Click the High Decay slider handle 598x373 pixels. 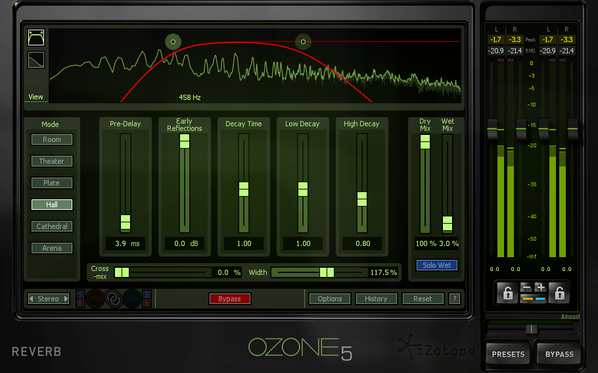coord(362,199)
